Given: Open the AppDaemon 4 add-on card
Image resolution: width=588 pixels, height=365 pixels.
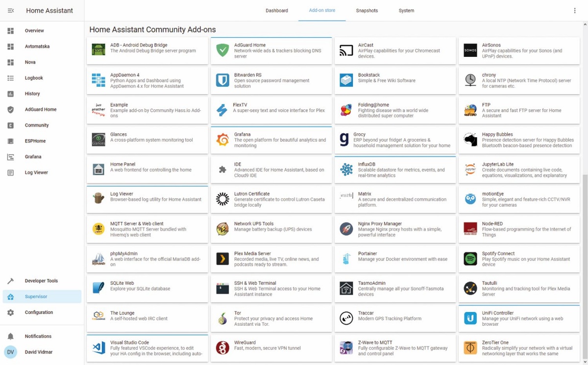Looking at the screenshot, I should [x=147, y=80].
